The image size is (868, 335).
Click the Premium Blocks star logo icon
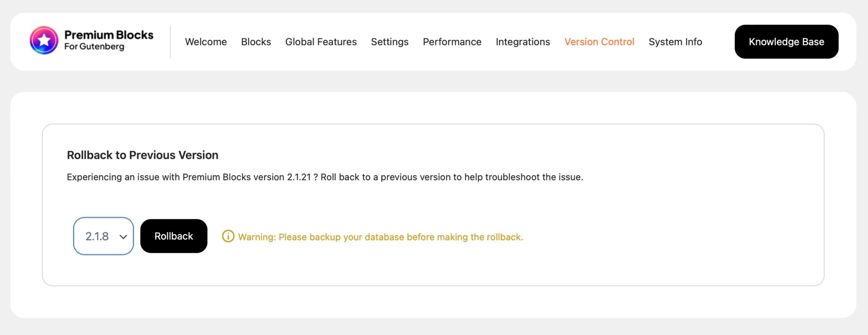(44, 41)
